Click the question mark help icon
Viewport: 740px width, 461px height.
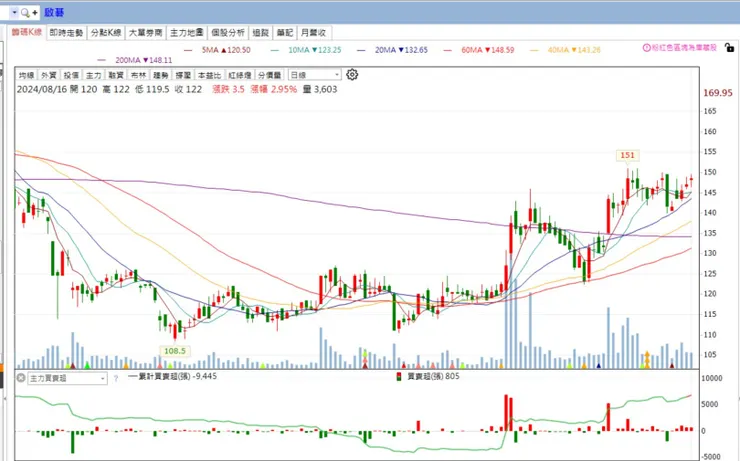[x=116, y=378]
